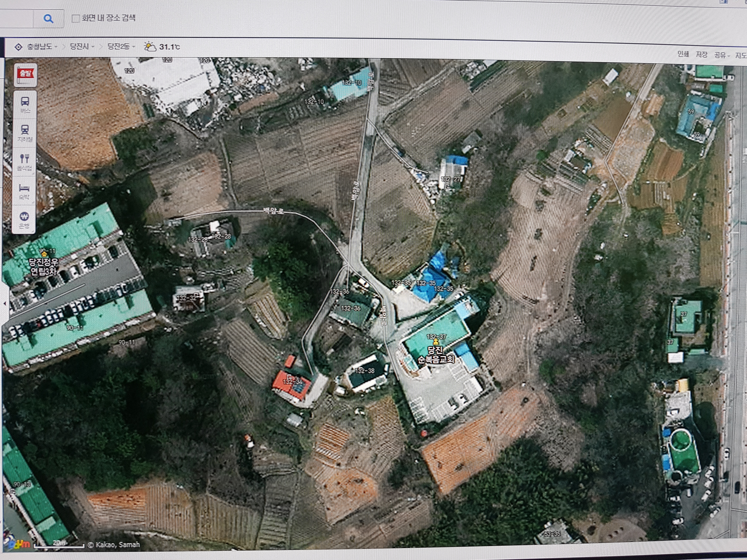Viewport: 747px width, 560px height.
Task: Click the 당진 순복음교회 place label
Action: pyautogui.click(x=436, y=355)
